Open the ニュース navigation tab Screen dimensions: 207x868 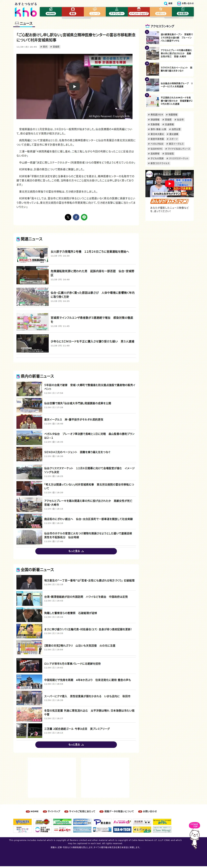point(94,11)
